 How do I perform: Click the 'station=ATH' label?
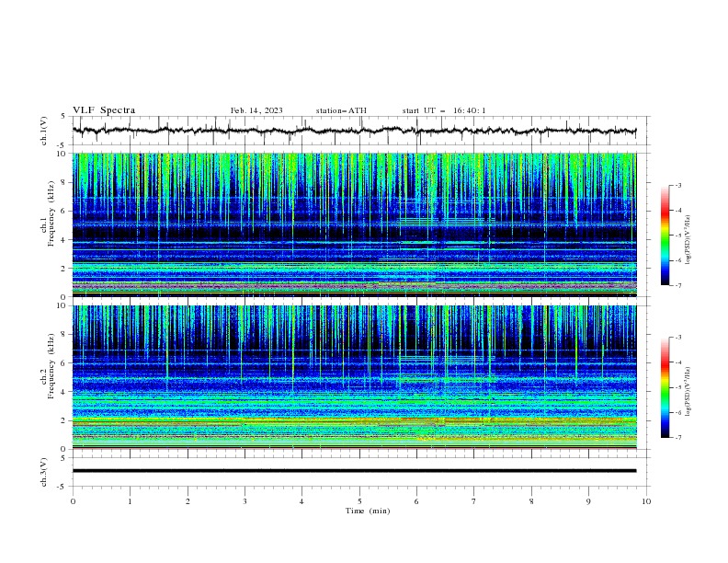341,110
